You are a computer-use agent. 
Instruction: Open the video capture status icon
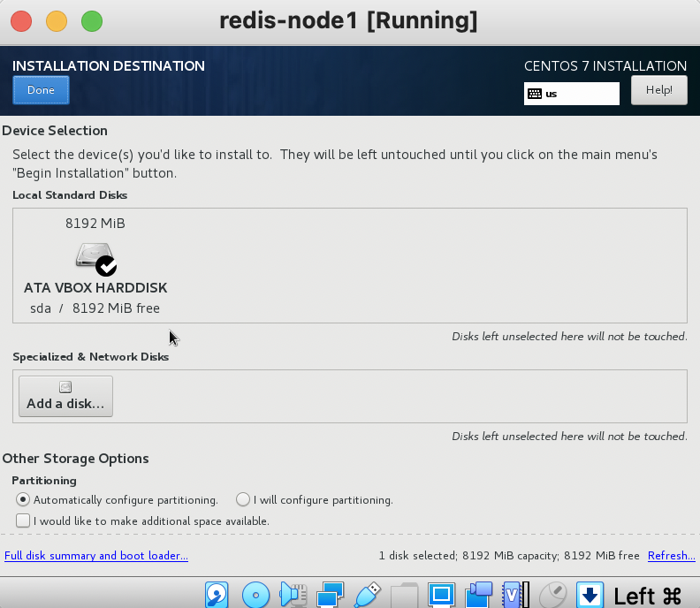point(478,595)
